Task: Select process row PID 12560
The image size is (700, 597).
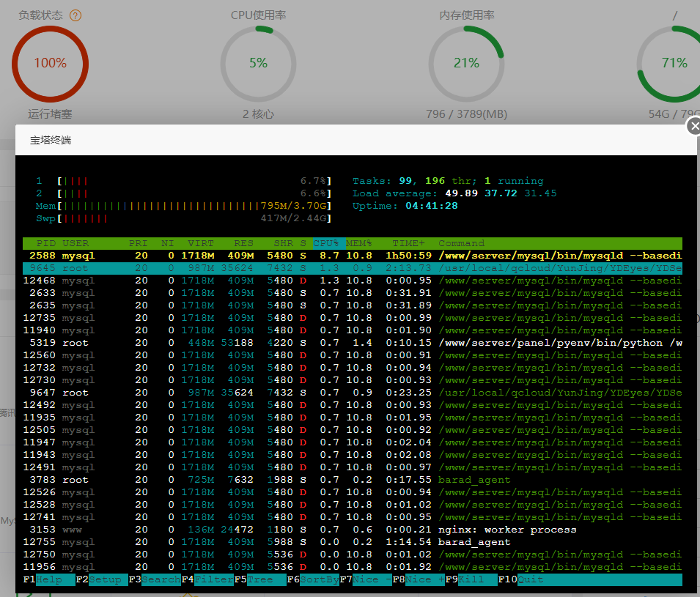Action: click(353, 355)
